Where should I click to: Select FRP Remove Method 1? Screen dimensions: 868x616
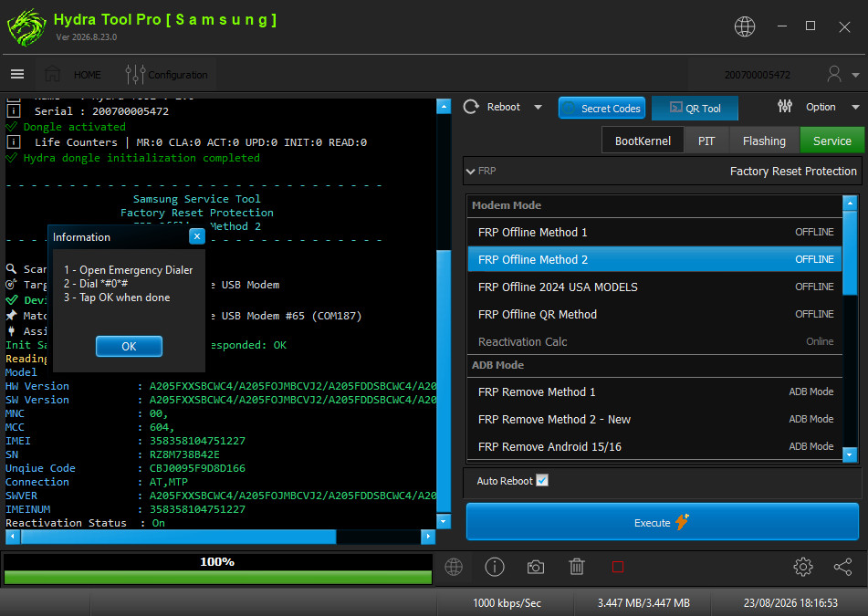tap(654, 392)
